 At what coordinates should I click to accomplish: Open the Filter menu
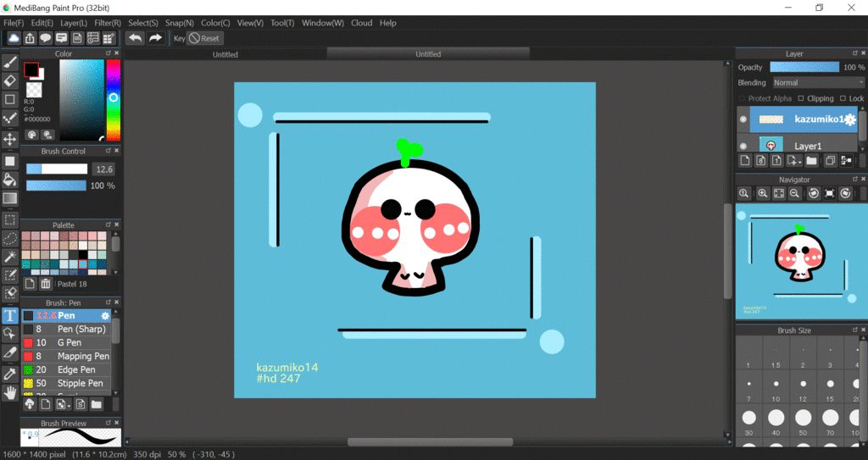coord(108,23)
